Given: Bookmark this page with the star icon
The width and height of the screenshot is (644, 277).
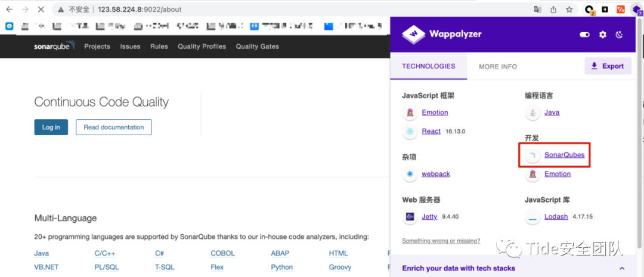Looking at the screenshot, I should point(569,9).
